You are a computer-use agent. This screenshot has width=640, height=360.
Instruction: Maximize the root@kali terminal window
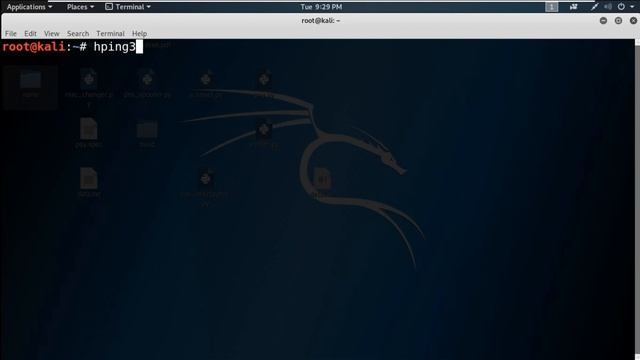618,20
